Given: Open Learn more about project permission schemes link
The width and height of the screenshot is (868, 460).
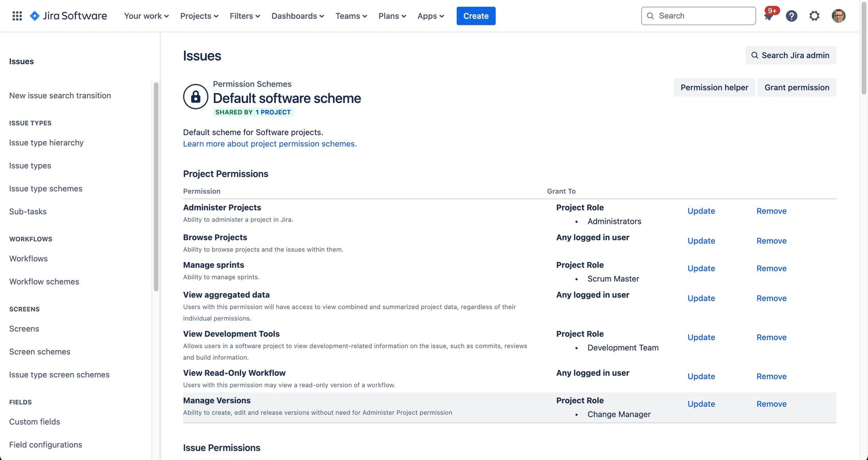Looking at the screenshot, I should (270, 144).
